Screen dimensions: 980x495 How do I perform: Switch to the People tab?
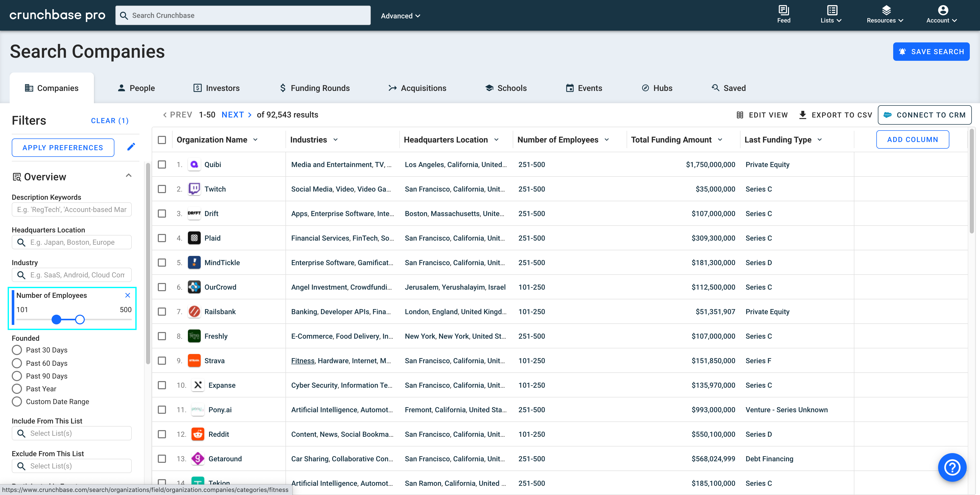coord(136,88)
